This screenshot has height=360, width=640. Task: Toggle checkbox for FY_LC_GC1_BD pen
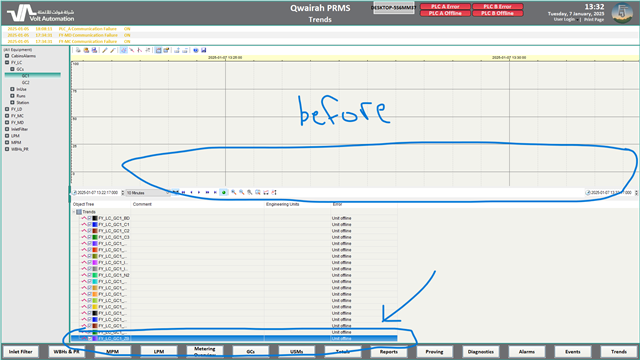point(89,218)
